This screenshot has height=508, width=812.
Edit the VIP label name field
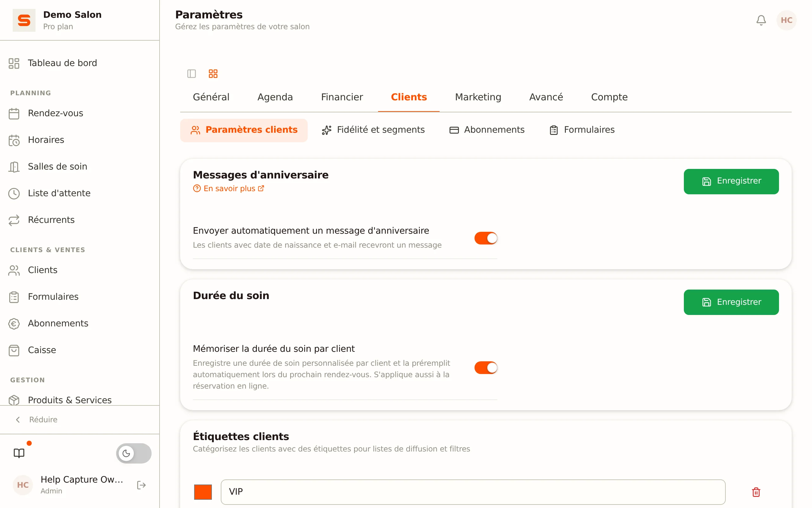tap(473, 492)
